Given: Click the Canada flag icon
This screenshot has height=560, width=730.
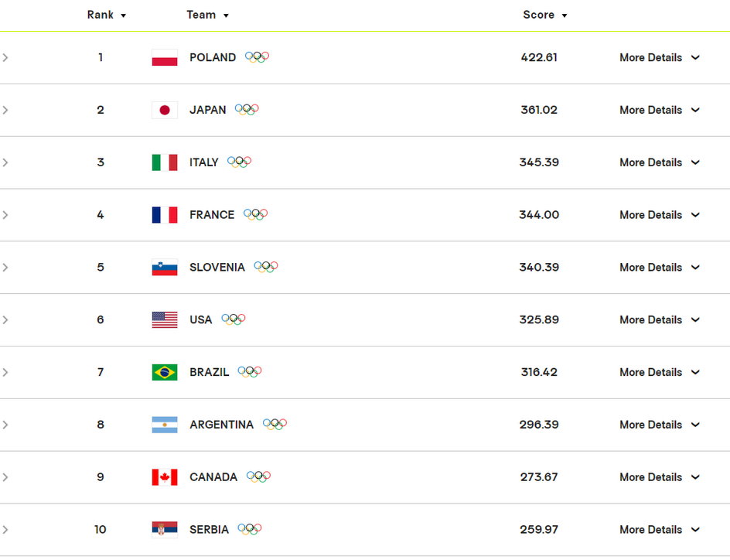Looking at the screenshot, I should (165, 477).
